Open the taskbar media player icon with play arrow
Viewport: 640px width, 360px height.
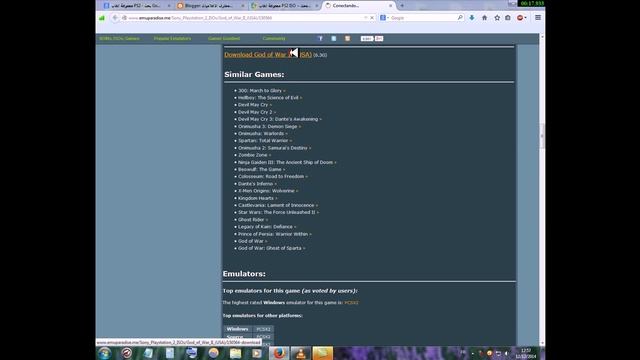257,353
